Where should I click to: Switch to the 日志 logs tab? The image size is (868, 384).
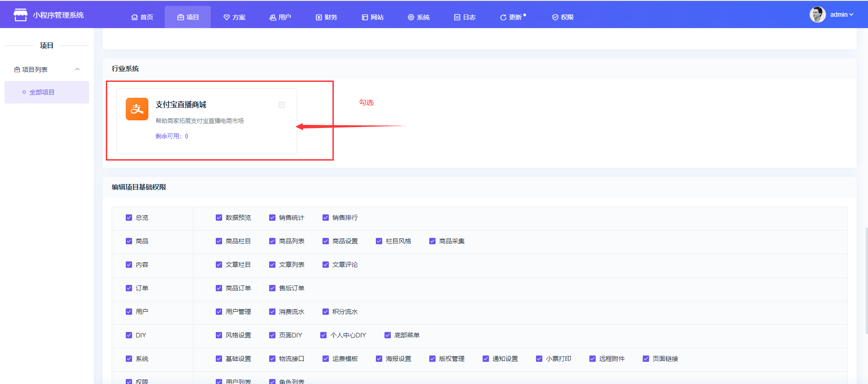coord(465,17)
